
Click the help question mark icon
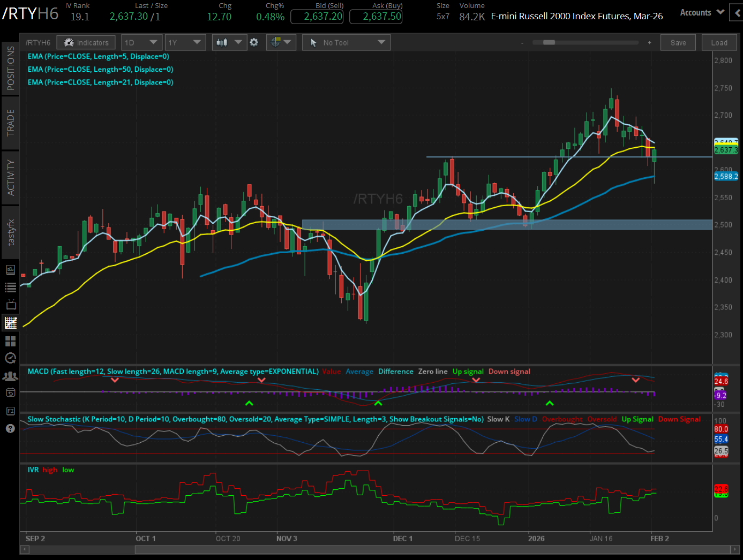click(10, 428)
